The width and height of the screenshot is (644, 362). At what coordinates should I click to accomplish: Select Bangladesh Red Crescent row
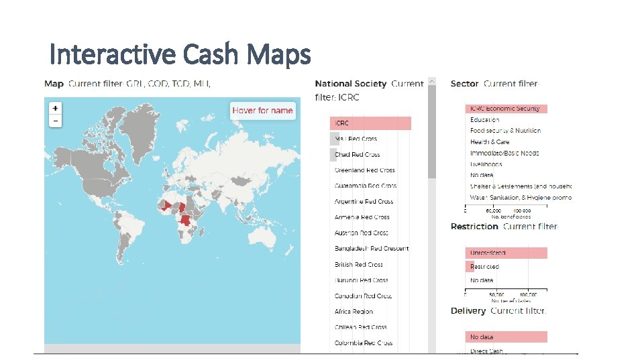pos(371,248)
